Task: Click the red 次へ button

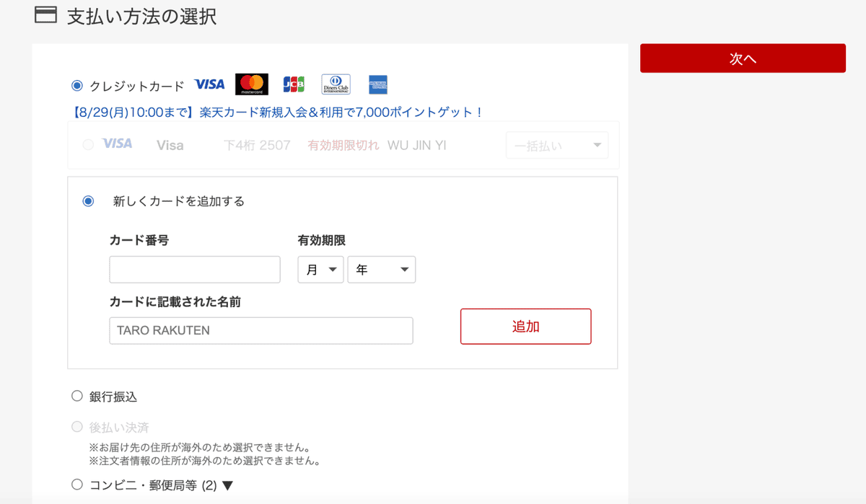Action: pyautogui.click(x=743, y=58)
